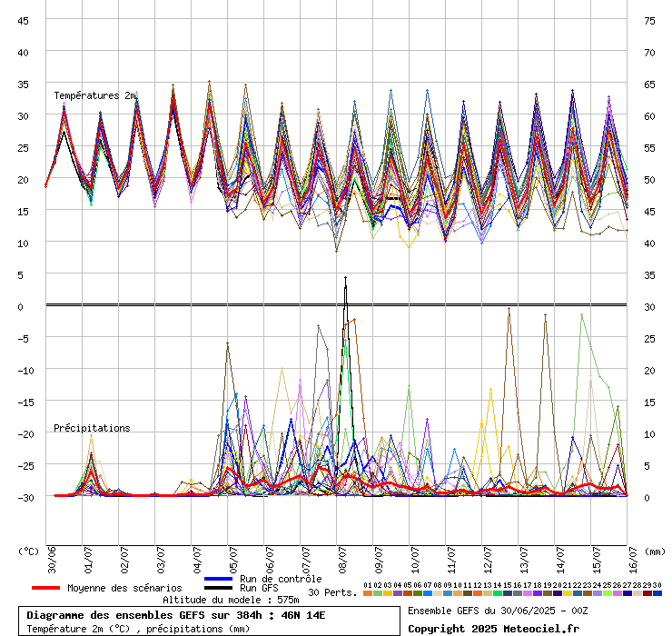This screenshot has width=672, height=636.
Task: Click the '30 Perts.' legend label
Action: click(x=330, y=592)
